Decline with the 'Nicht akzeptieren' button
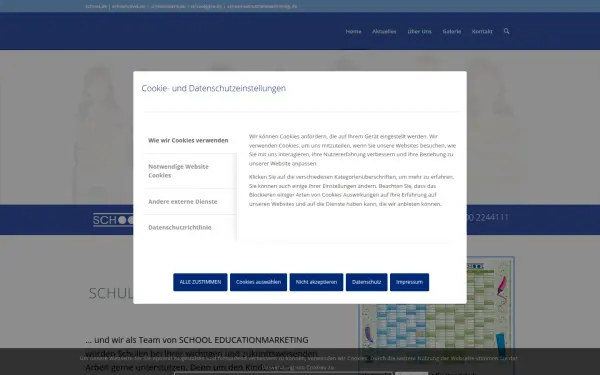Image resolution: width=600 pixels, height=375 pixels. coord(316,282)
